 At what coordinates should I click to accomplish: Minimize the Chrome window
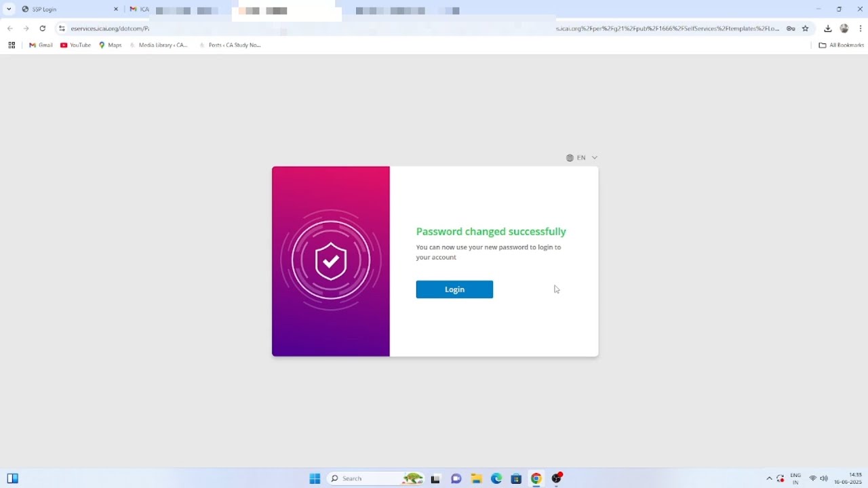click(818, 9)
